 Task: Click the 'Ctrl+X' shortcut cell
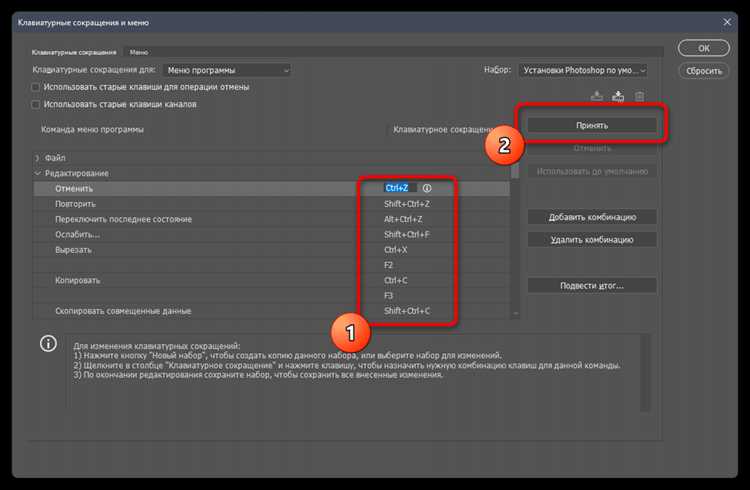[x=396, y=250]
